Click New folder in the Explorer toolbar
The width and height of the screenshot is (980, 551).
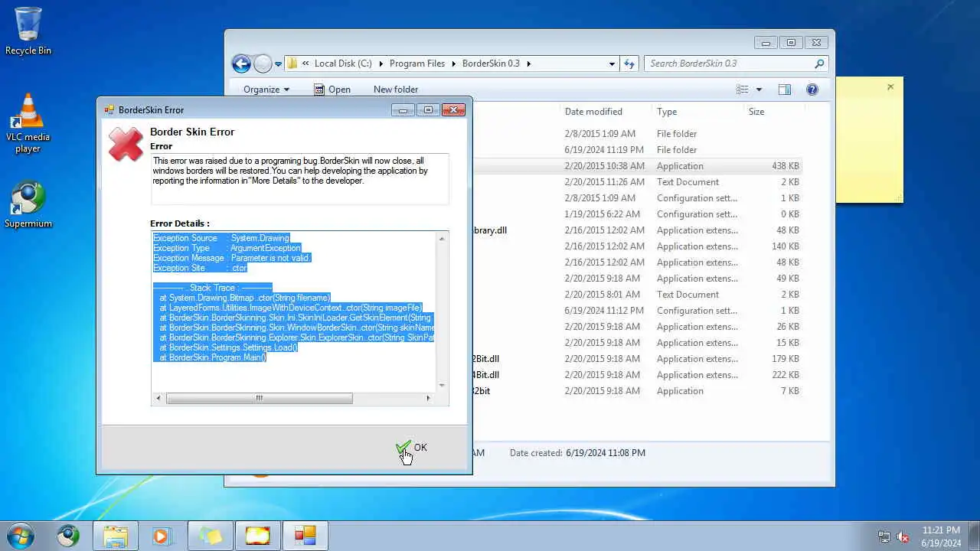(x=396, y=90)
